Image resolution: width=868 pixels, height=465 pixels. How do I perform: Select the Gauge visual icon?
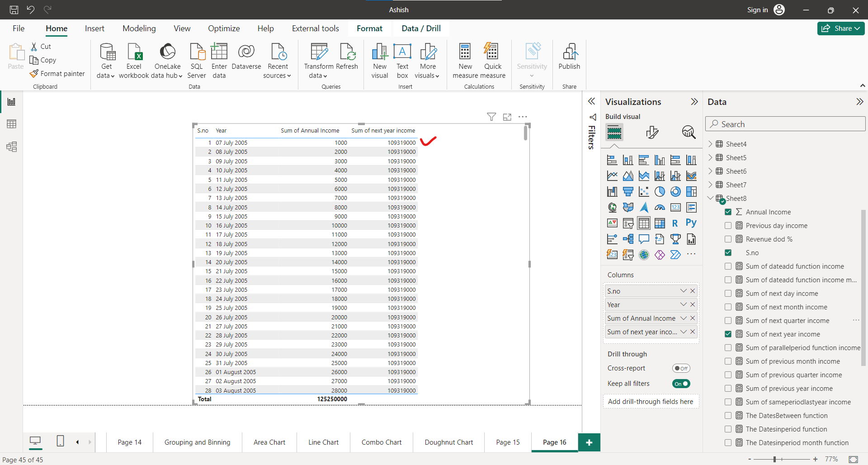tap(660, 207)
